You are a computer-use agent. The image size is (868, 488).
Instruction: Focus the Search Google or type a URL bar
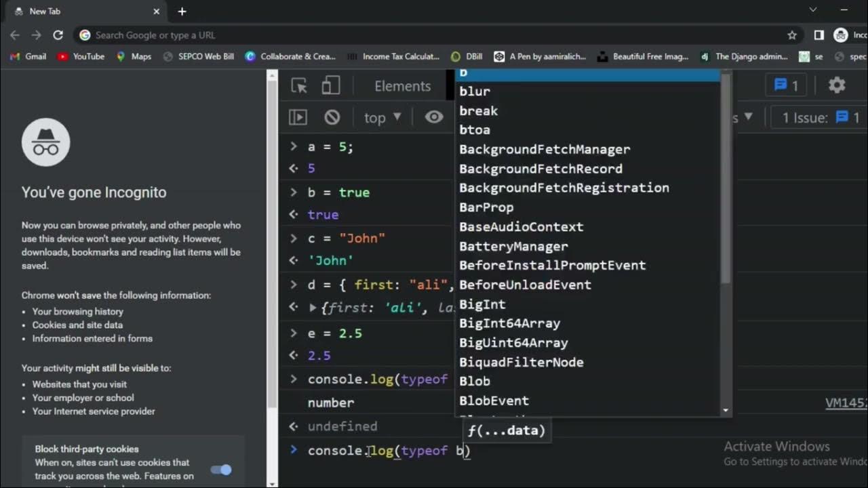[x=434, y=35]
